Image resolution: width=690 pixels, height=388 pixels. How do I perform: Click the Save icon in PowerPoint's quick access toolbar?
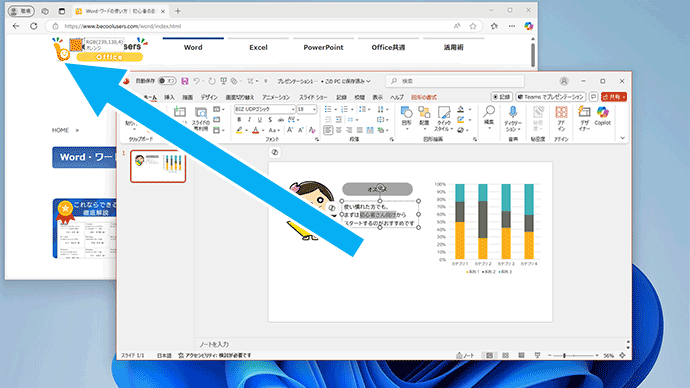tap(185, 81)
